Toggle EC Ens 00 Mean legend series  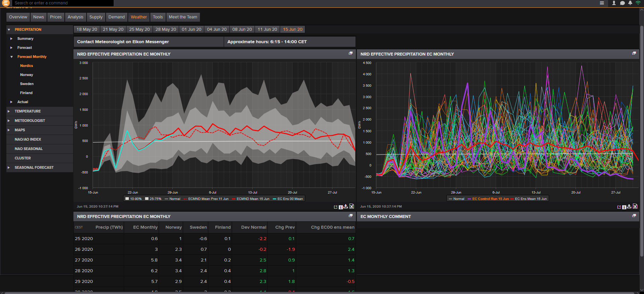(x=288, y=199)
